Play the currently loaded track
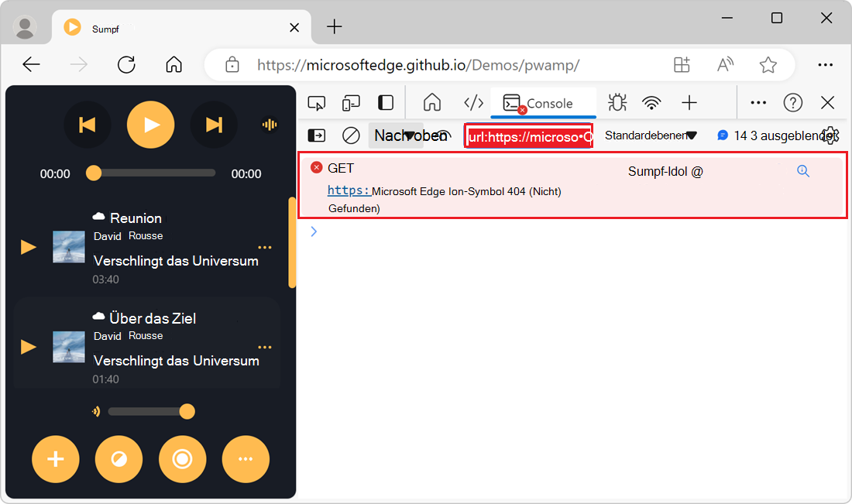 click(150, 125)
